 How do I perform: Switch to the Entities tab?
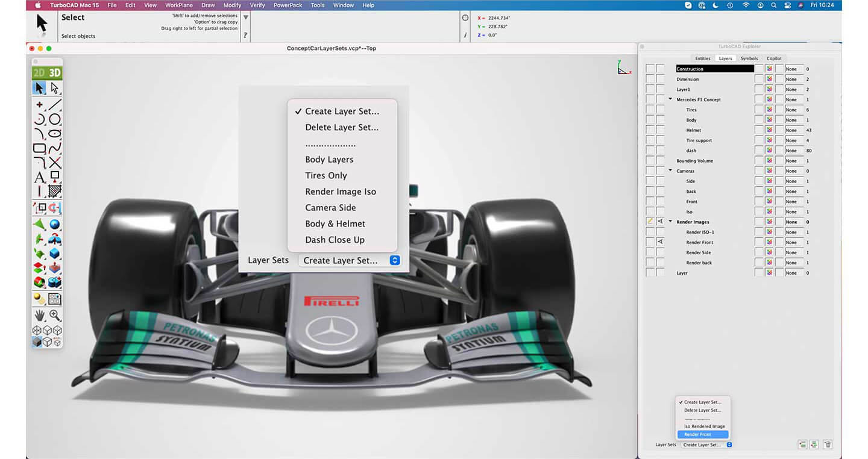[x=703, y=58]
